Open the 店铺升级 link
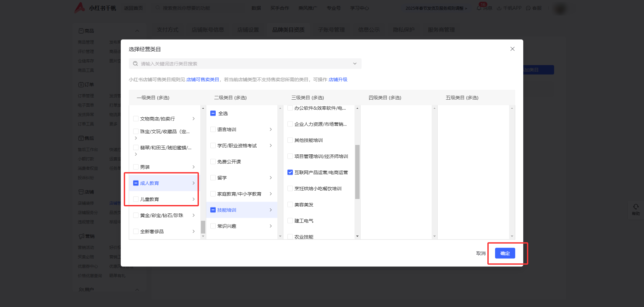The height and width of the screenshot is (307, 644). [338, 80]
